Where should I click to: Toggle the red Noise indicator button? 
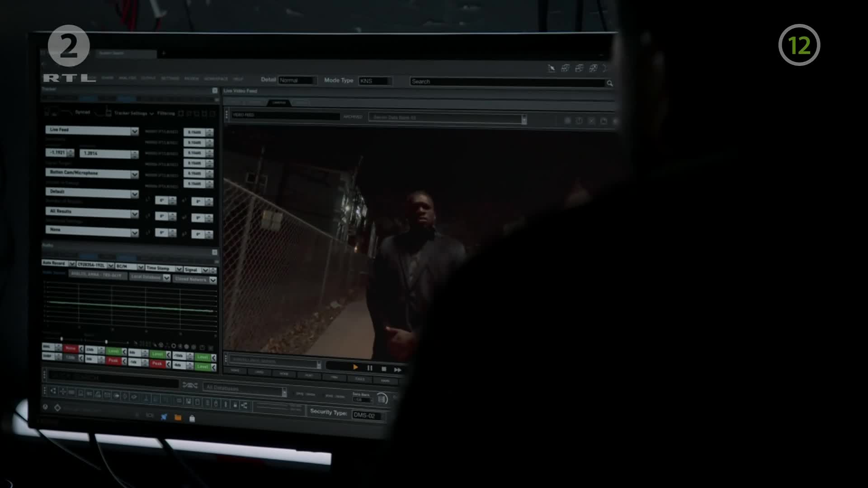point(70,348)
